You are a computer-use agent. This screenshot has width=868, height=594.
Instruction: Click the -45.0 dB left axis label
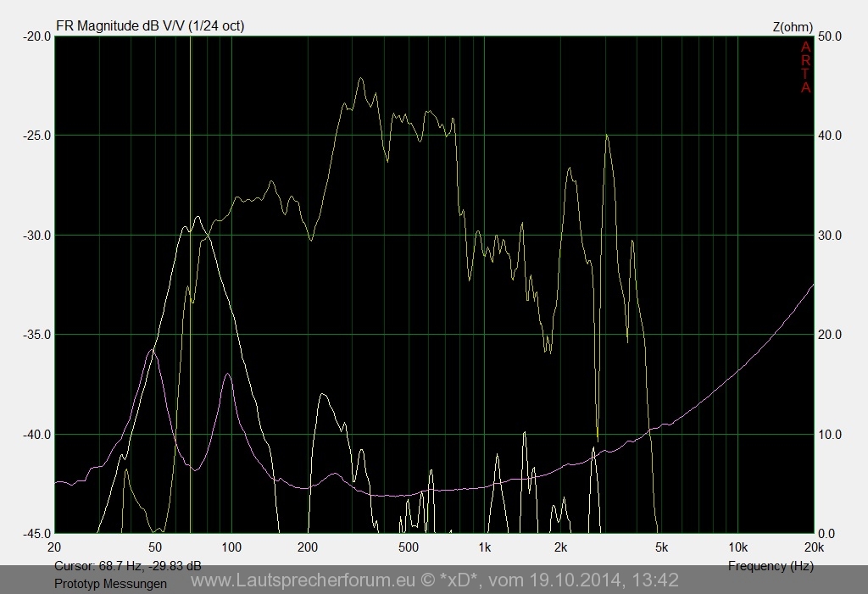coord(36,534)
